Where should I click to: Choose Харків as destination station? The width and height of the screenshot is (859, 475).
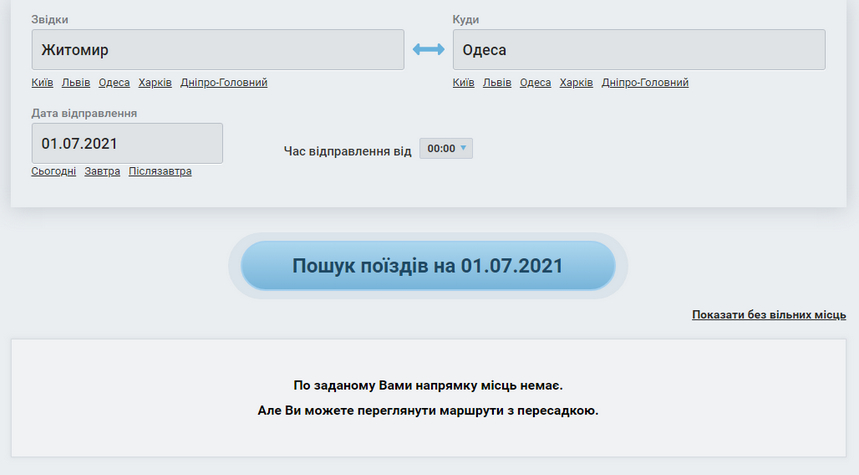click(576, 83)
